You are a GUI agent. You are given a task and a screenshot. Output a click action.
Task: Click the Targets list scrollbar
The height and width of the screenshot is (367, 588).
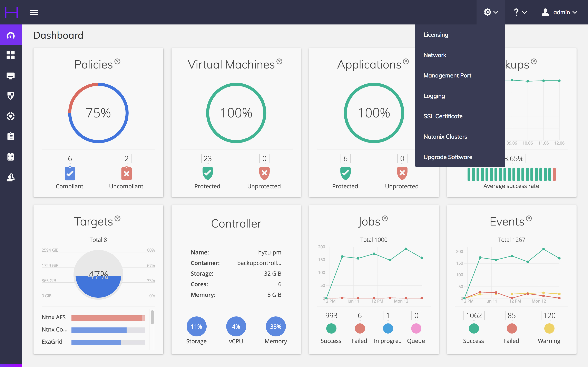pyautogui.click(x=152, y=317)
